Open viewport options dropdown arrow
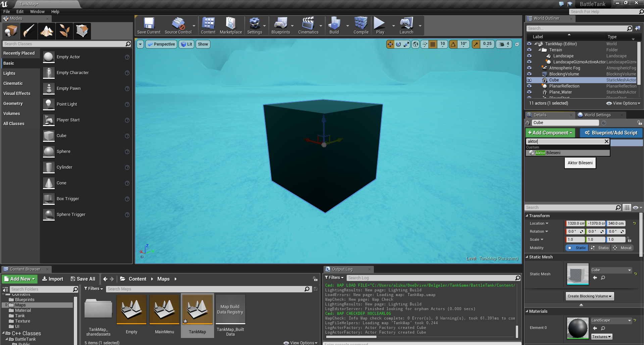Screen dimensions: 644x345 tap(140, 44)
